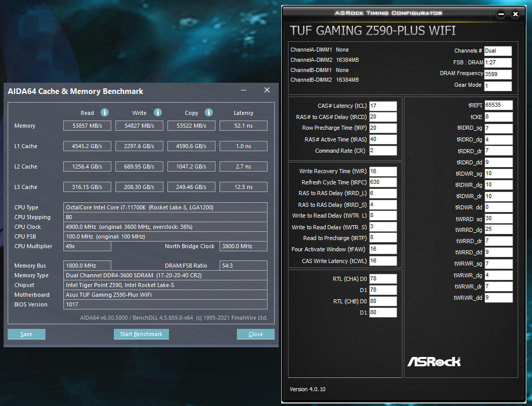Click the tWRRD_dg field showing 25
532x406 pixels.
pos(498,229)
